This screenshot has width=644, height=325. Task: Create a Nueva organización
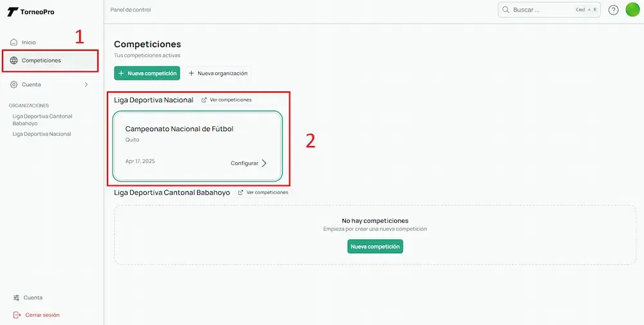click(218, 73)
